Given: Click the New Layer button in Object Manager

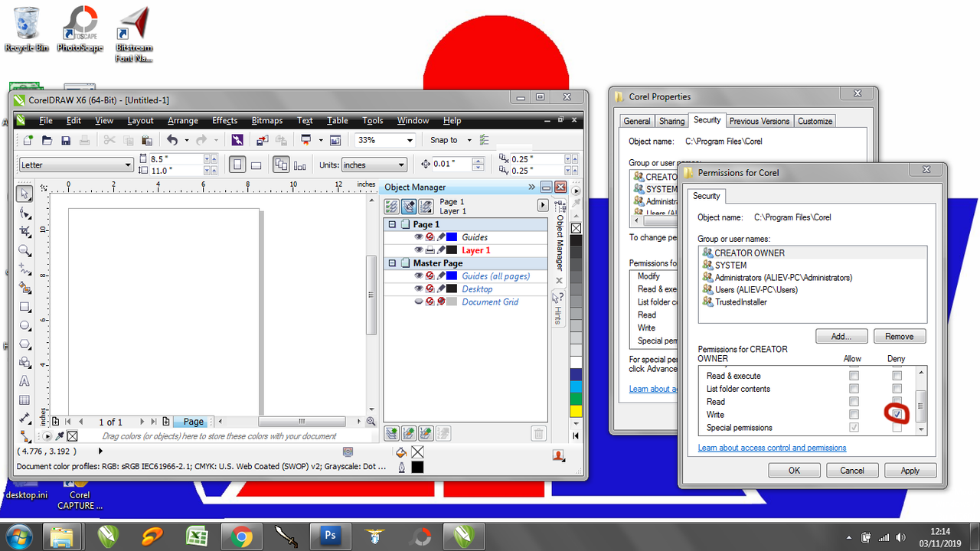Looking at the screenshot, I should coord(391,434).
